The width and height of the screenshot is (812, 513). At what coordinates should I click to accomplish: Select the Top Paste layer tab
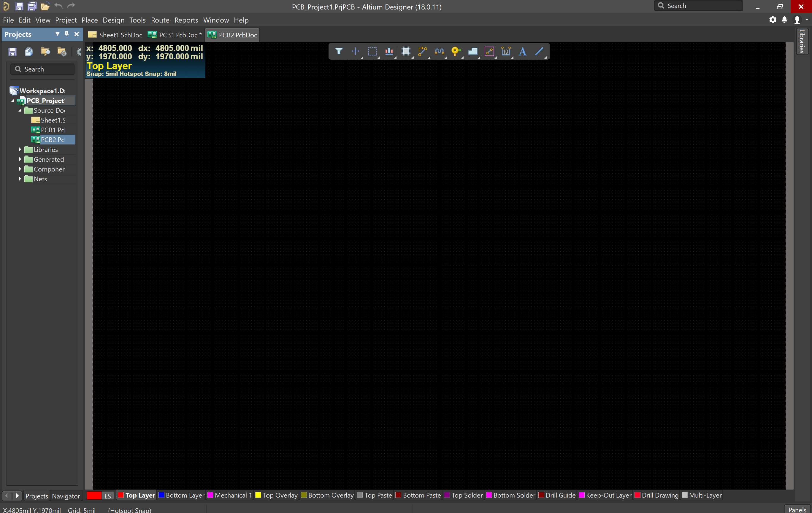[374, 495]
